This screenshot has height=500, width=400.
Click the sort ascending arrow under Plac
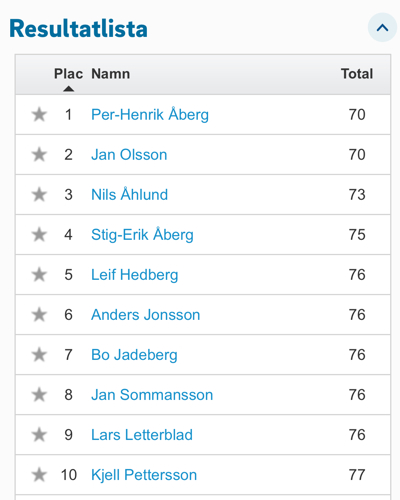(x=68, y=89)
